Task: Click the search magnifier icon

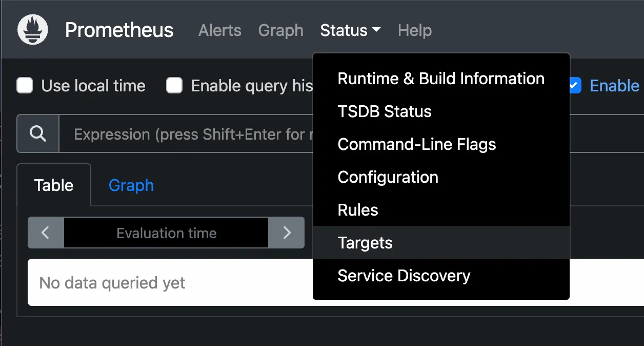Action: (38, 134)
